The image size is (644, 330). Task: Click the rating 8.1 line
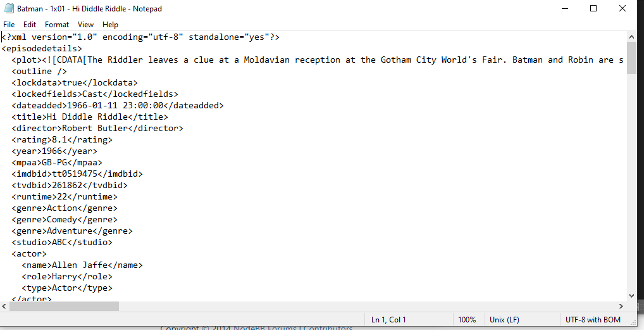click(62, 140)
